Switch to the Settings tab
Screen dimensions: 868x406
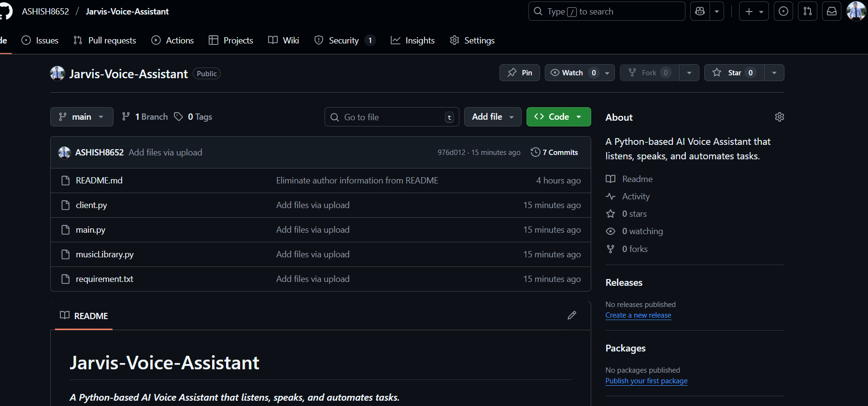click(x=472, y=41)
